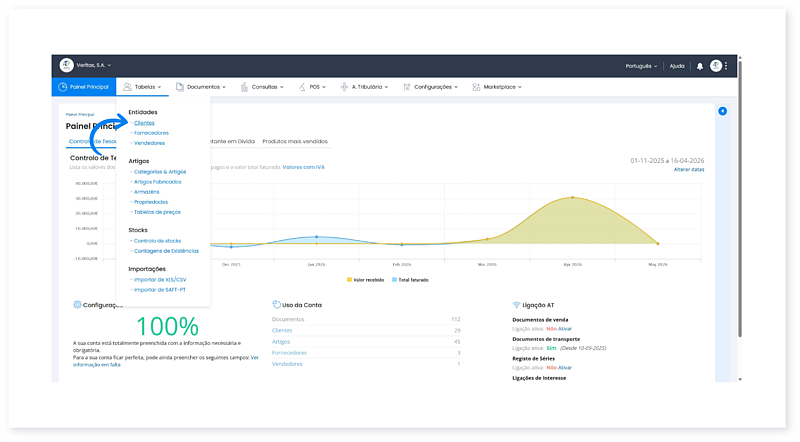This screenshot has width=800, height=442.
Task: Select Clientes in the Entidades menu
Action: 144,123
